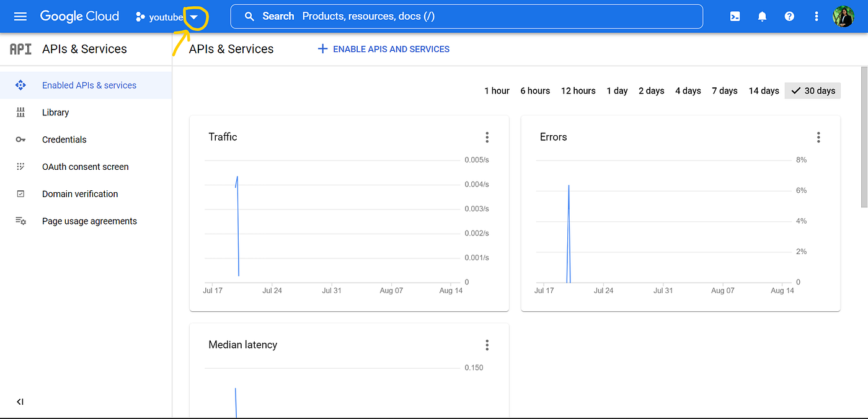Click the 0.150 label in Median latency chart
Screen dimensions: 868x419
pos(474,368)
